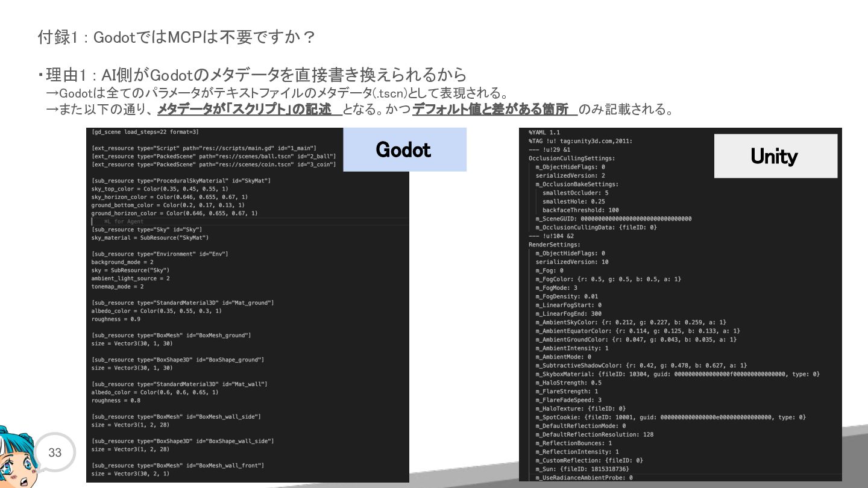Click the ProceduralSkyMaterial sub_resource line

coord(181,181)
